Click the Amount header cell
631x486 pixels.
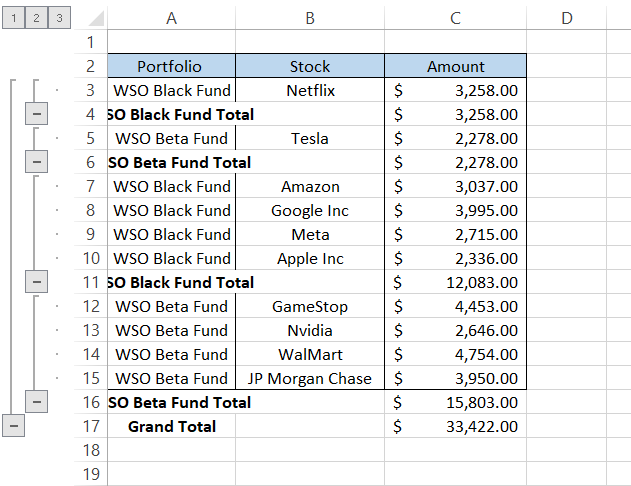455,66
